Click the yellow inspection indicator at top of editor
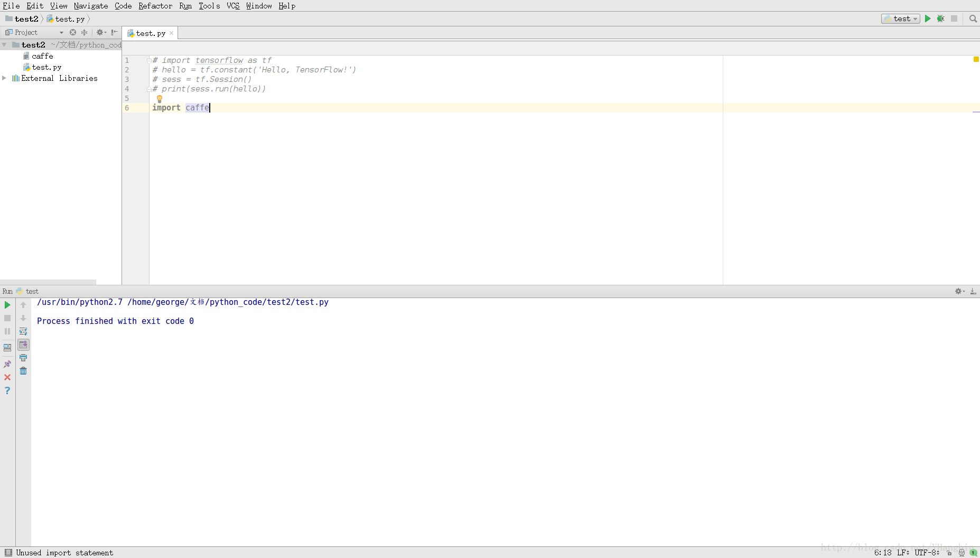 (976, 59)
